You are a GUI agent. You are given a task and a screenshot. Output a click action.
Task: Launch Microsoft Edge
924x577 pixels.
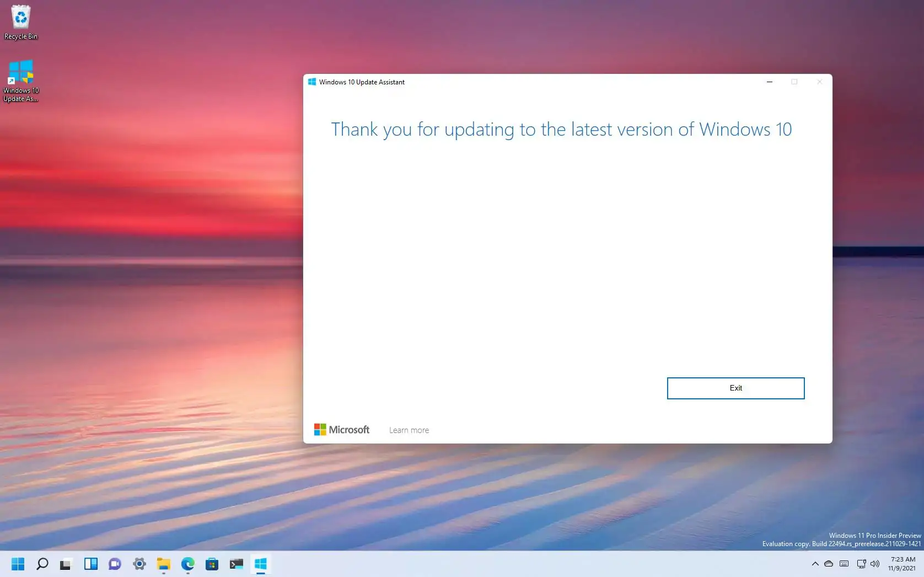tap(187, 564)
